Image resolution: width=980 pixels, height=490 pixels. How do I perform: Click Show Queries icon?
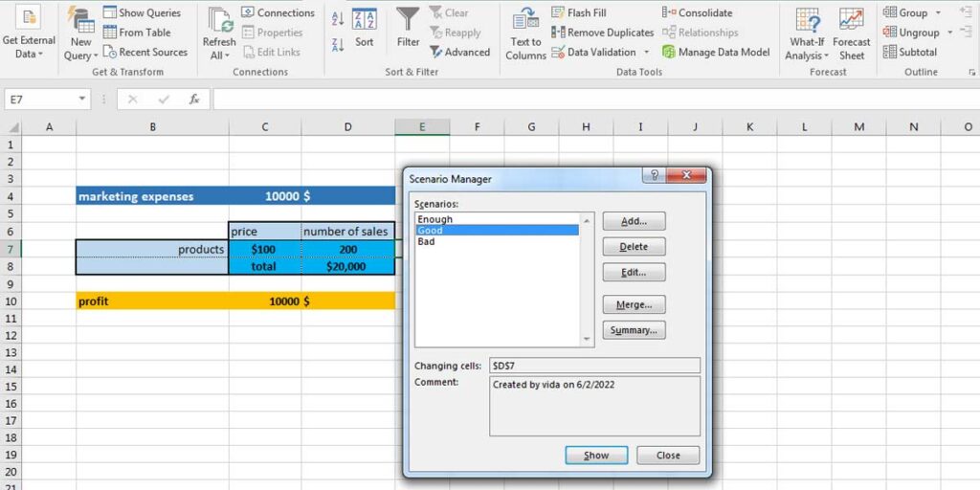[x=110, y=12]
